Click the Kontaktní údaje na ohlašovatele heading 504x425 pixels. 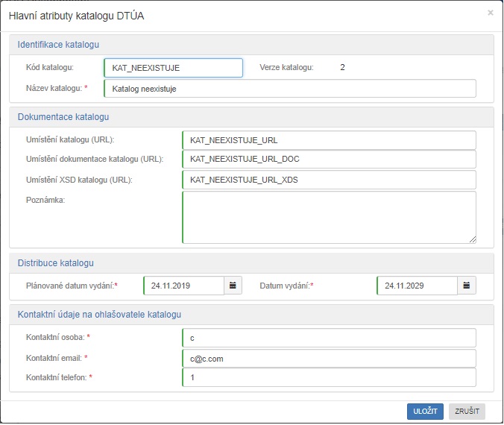99,315
